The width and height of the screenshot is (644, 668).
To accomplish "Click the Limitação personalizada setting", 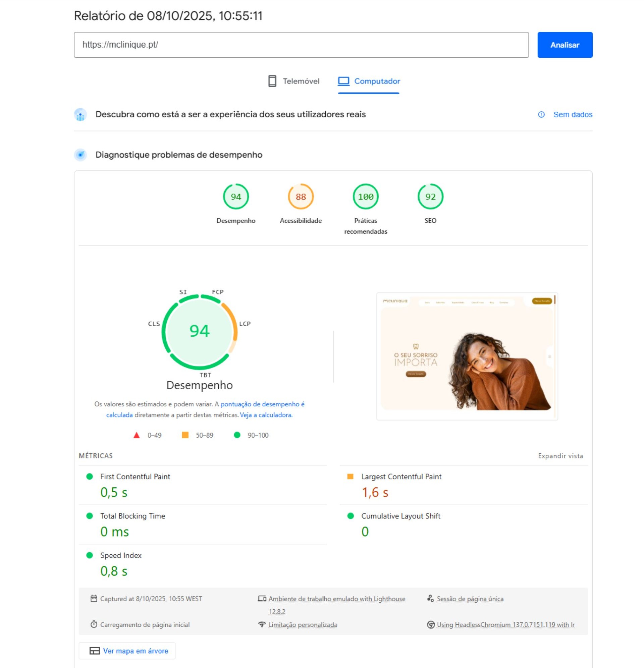I will coord(303,625).
